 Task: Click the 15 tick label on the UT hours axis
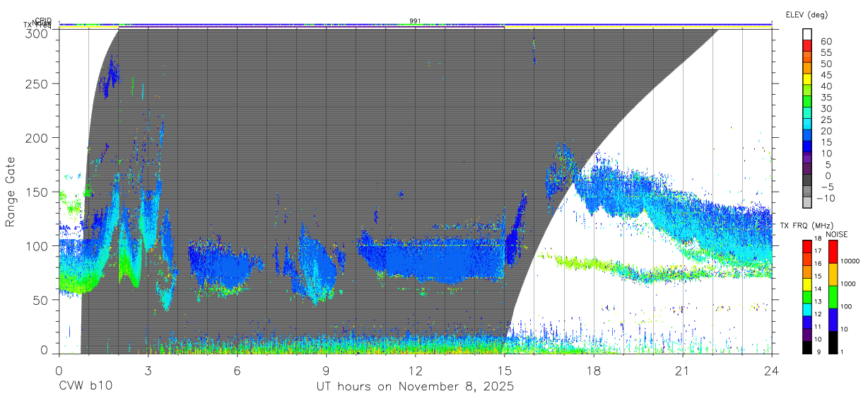point(504,370)
